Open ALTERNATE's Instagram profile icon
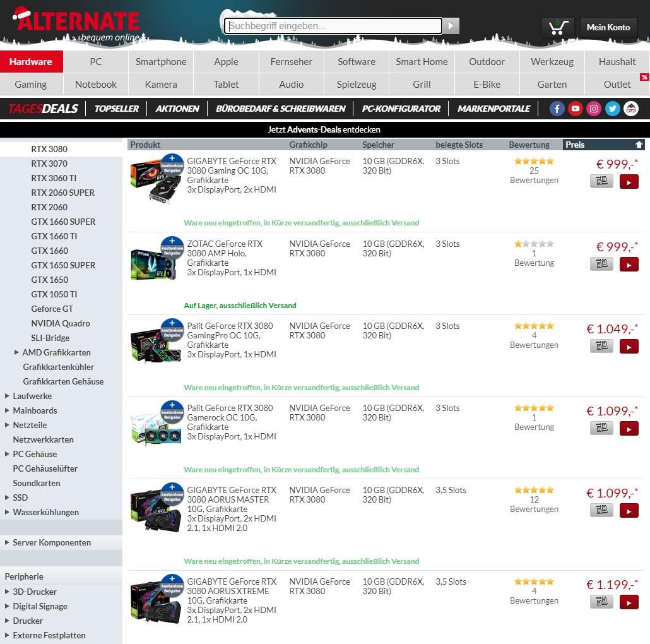The height and width of the screenshot is (644, 650). coord(593,109)
